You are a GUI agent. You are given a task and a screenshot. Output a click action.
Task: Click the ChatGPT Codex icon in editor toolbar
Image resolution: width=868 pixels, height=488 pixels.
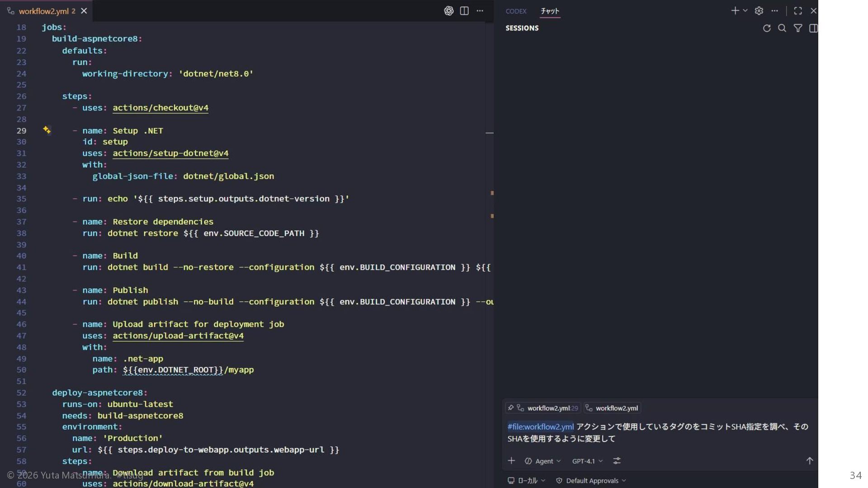[448, 11]
